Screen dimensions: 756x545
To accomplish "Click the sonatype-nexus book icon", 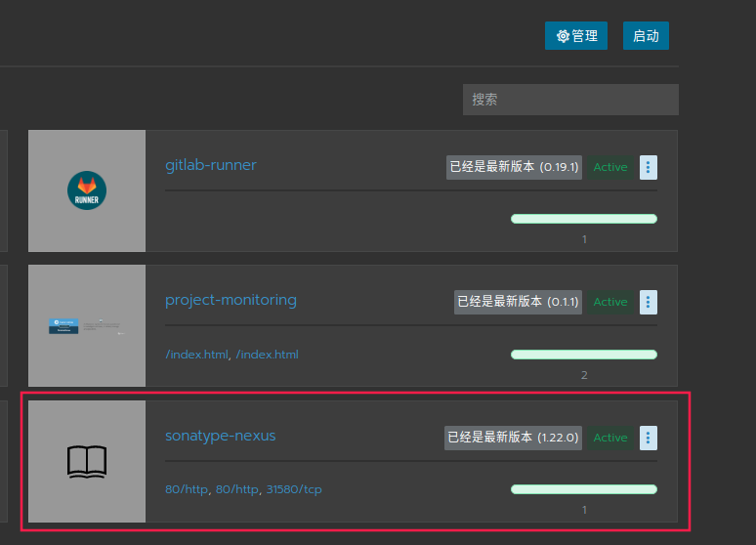I will [87, 462].
